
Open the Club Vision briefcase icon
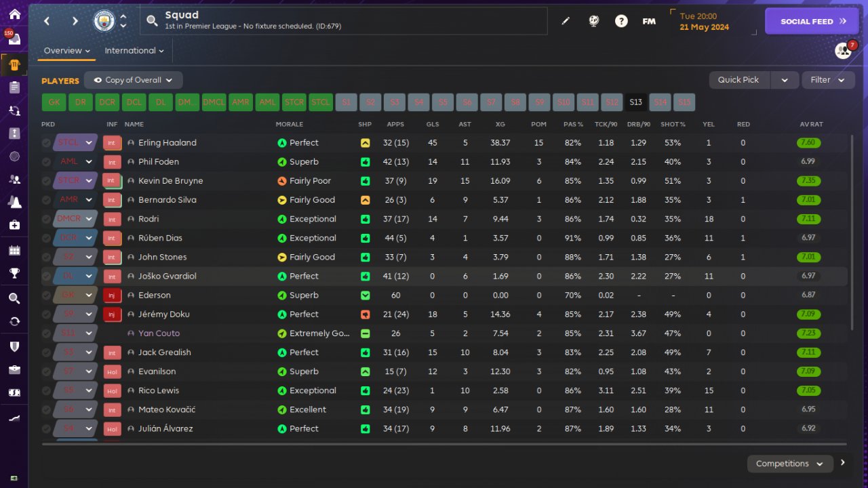[14, 369]
